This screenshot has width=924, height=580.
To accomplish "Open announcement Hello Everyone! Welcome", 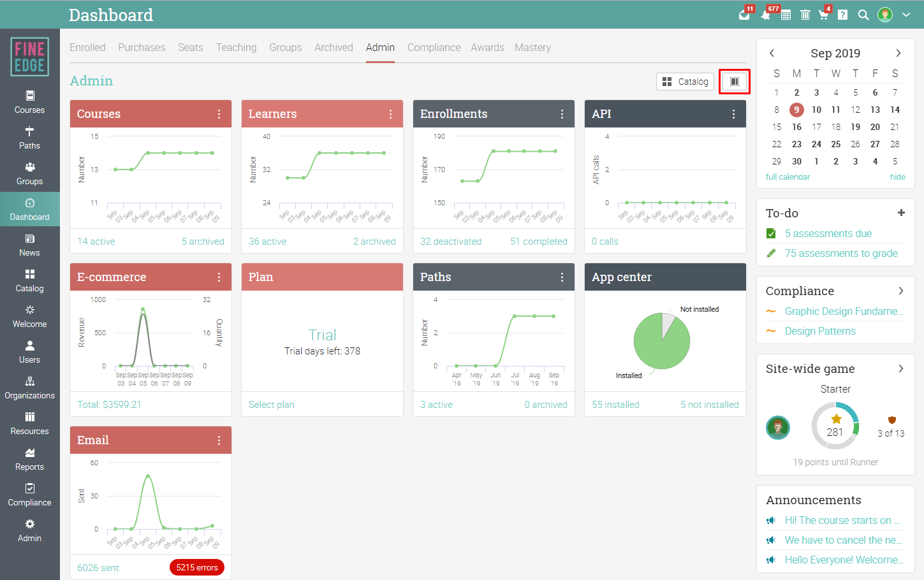I will [x=844, y=560].
